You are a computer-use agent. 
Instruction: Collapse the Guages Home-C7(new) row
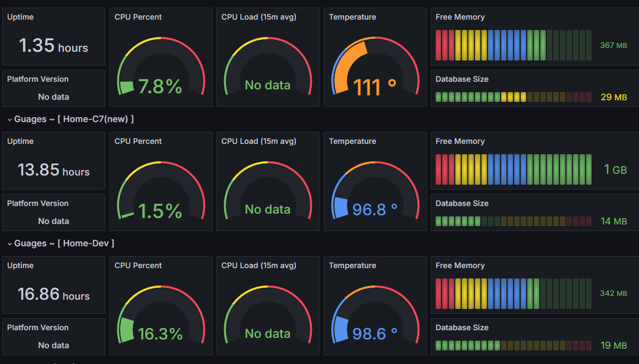[x=70, y=119]
